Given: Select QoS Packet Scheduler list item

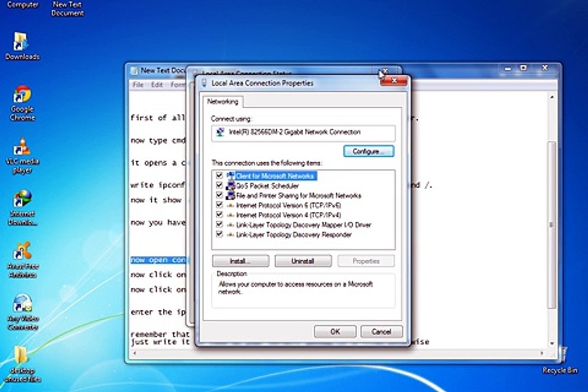Looking at the screenshot, I should point(267,186).
